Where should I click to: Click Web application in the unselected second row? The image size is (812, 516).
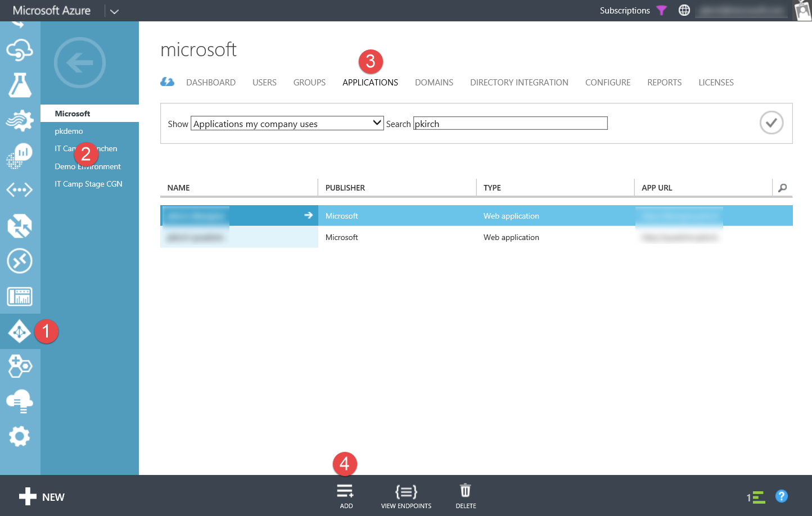point(511,237)
